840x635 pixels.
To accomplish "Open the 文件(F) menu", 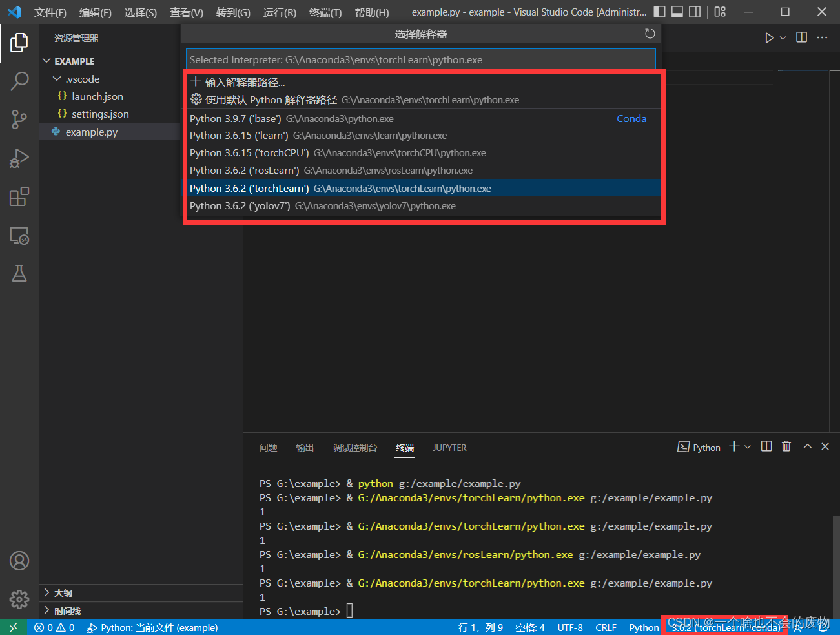I will 50,12.
